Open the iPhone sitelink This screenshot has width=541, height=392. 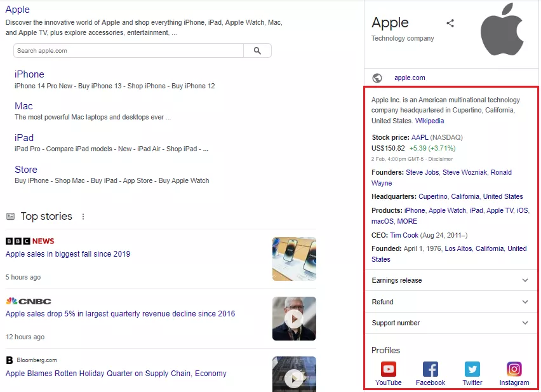(x=29, y=74)
